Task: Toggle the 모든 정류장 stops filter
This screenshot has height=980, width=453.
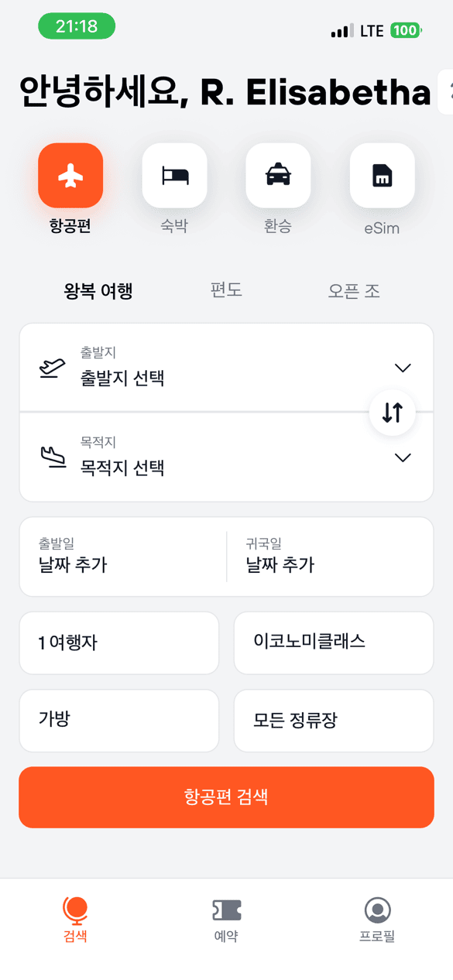Action: (x=333, y=721)
